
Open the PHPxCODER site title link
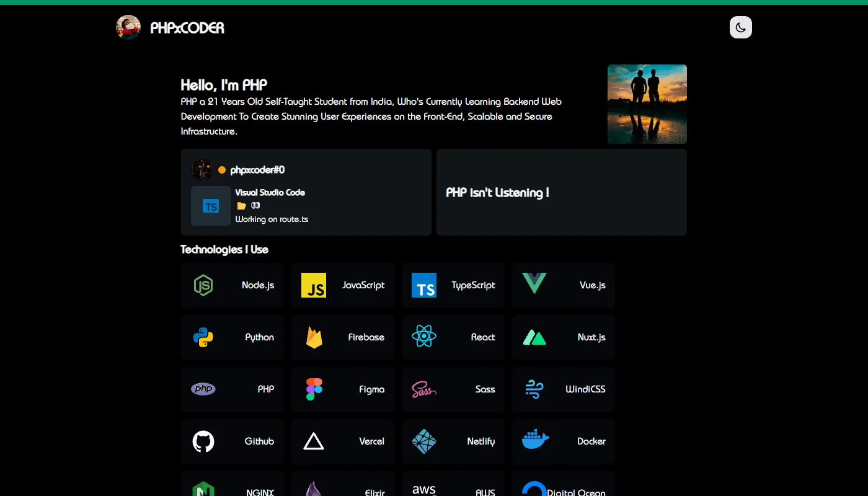click(x=187, y=28)
